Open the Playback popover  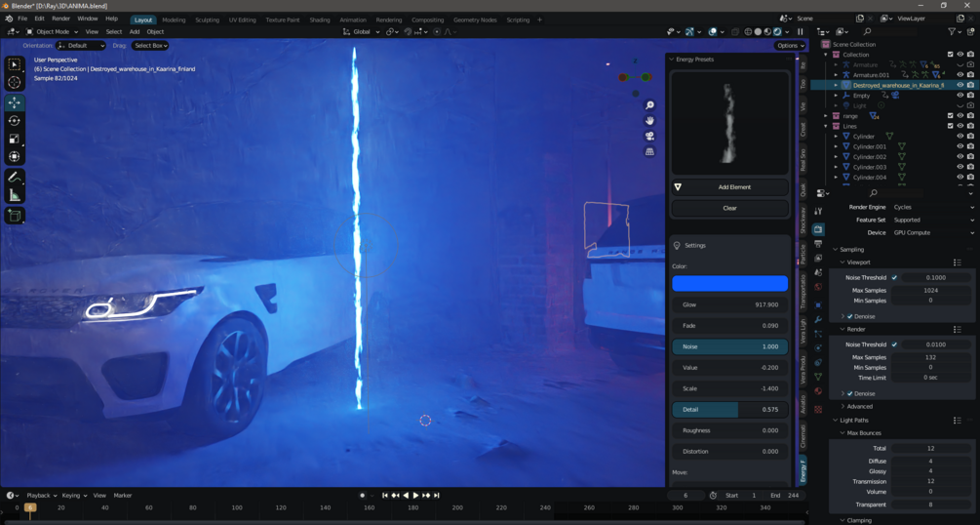41,495
